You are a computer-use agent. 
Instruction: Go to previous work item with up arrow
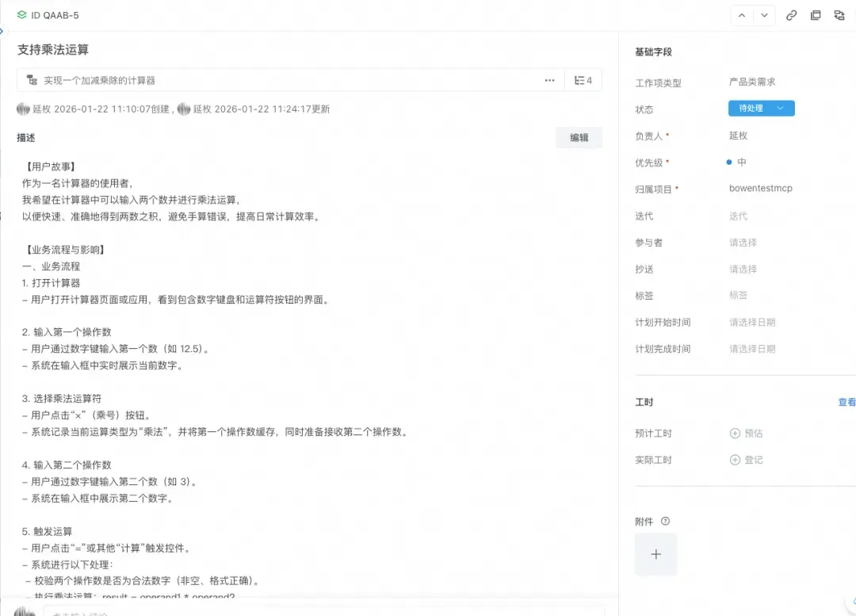click(x=741, y=15)
